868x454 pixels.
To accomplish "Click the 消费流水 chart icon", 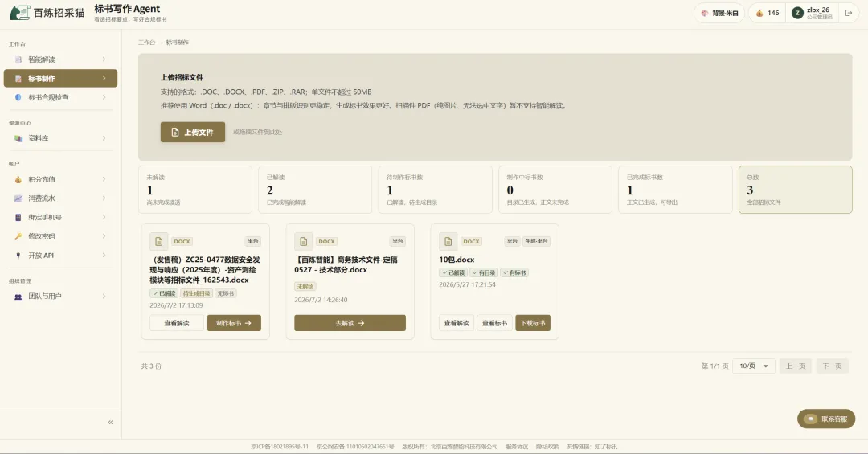I will 18,198.
